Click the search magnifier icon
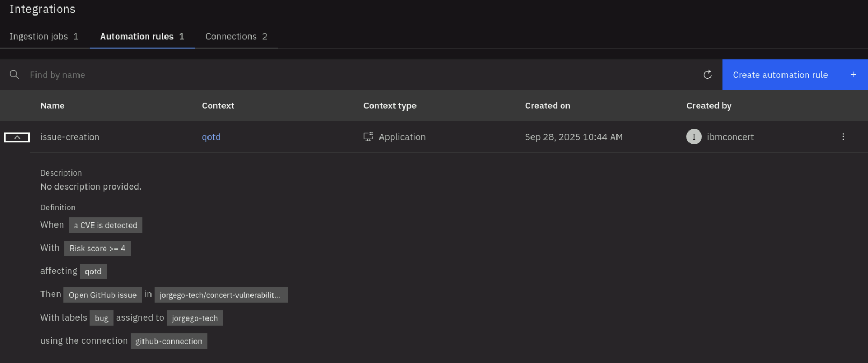Viewport: 868px width, 363px height. 15,75
